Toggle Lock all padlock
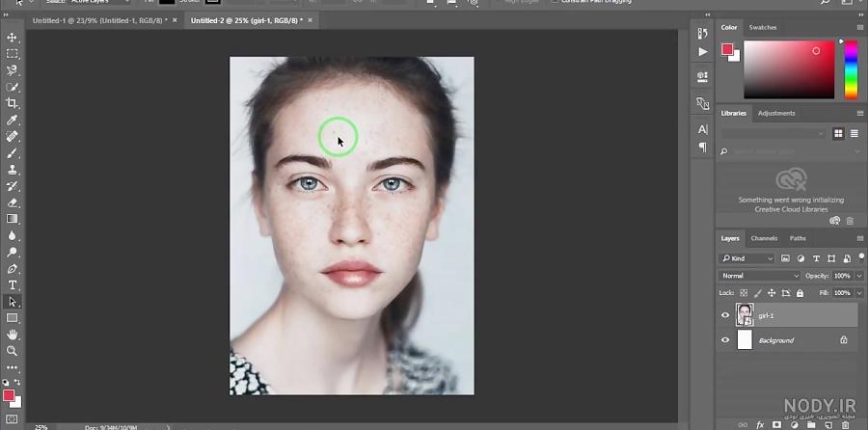This screenshot has width=868, height=430. coord(800,293)
